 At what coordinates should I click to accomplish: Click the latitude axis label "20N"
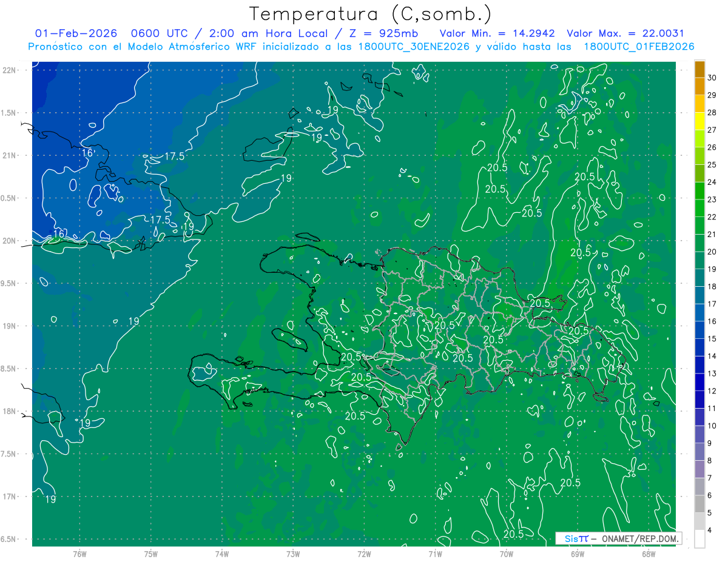[x=10, y=241]
